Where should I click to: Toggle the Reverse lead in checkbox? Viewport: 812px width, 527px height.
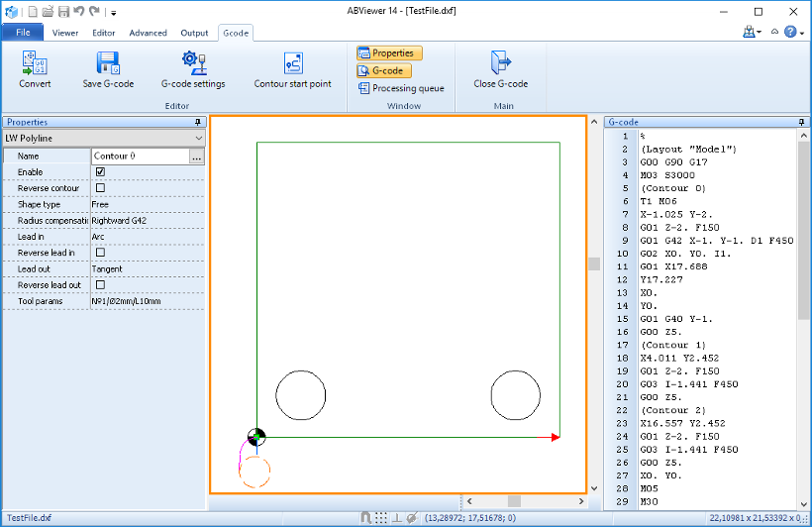click(x=100, y=253)
